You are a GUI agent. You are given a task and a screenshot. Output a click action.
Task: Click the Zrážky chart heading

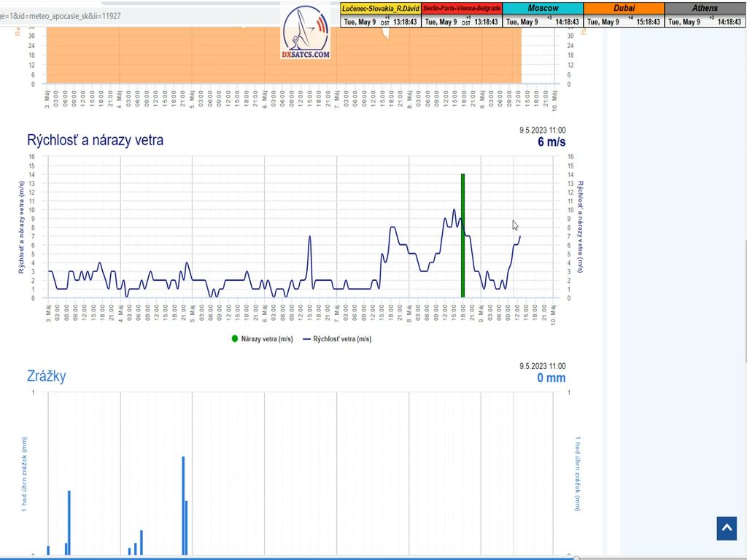point(47,376)
